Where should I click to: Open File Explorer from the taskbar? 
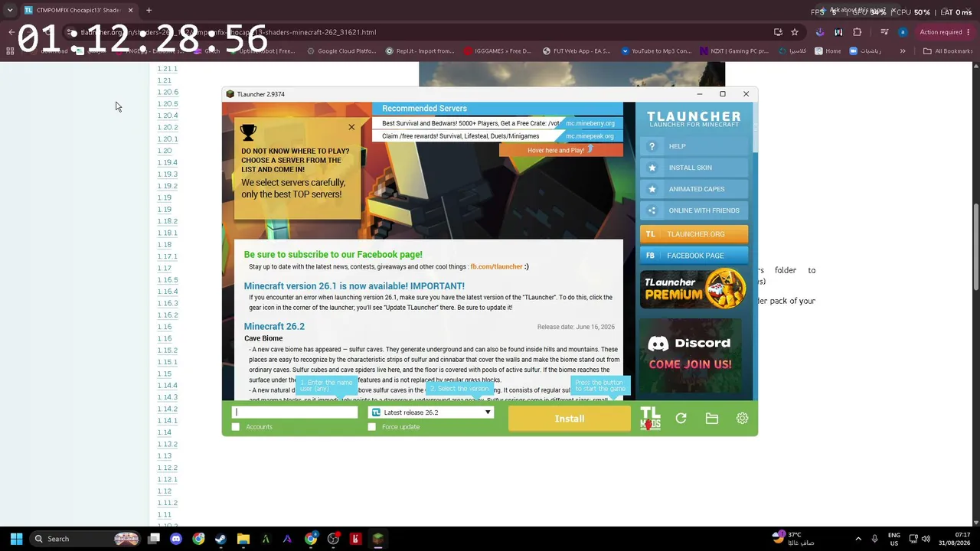[x=243, y=539]
